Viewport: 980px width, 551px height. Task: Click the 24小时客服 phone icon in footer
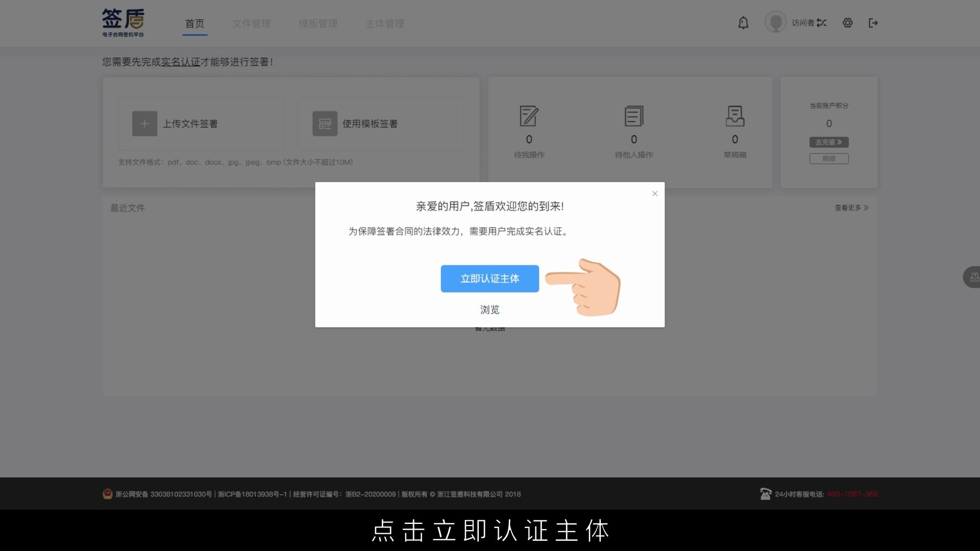pos(765,494)
